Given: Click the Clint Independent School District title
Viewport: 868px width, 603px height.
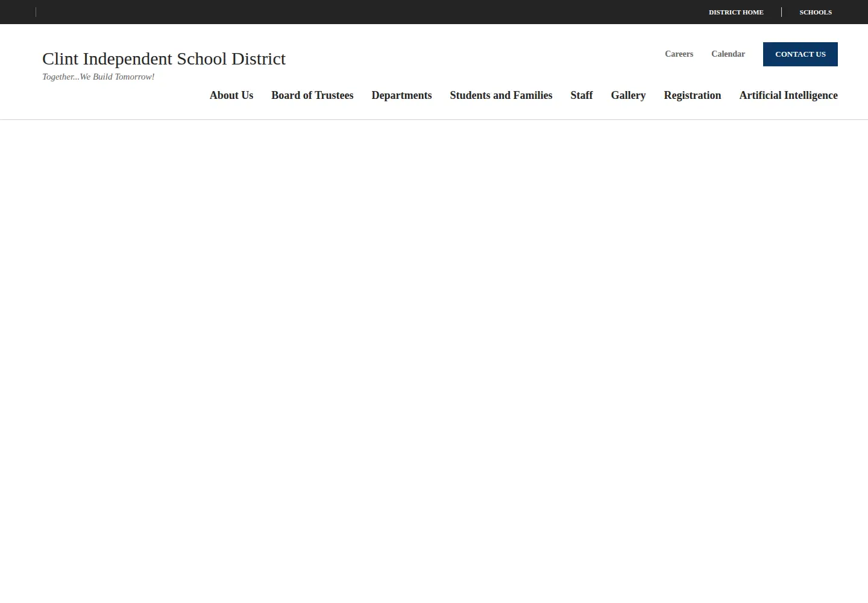Looking at the screenshot, I should pos(164,58).
